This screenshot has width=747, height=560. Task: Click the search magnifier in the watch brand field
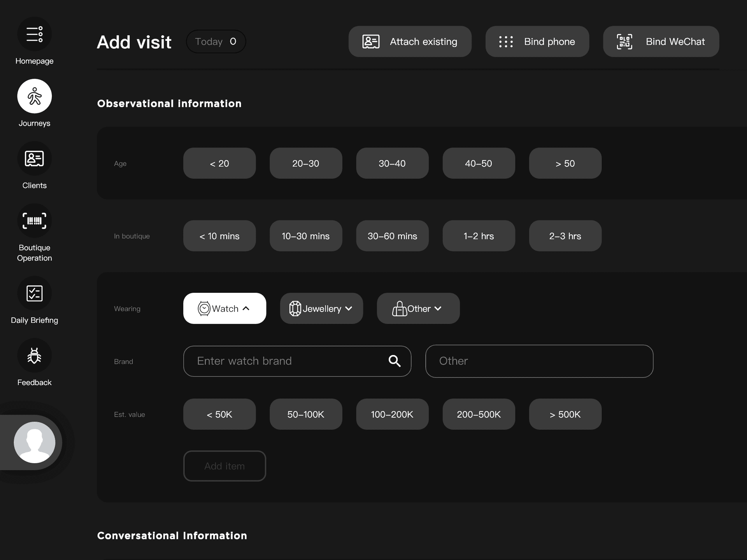pyautogui.click(x=395, y=361)
